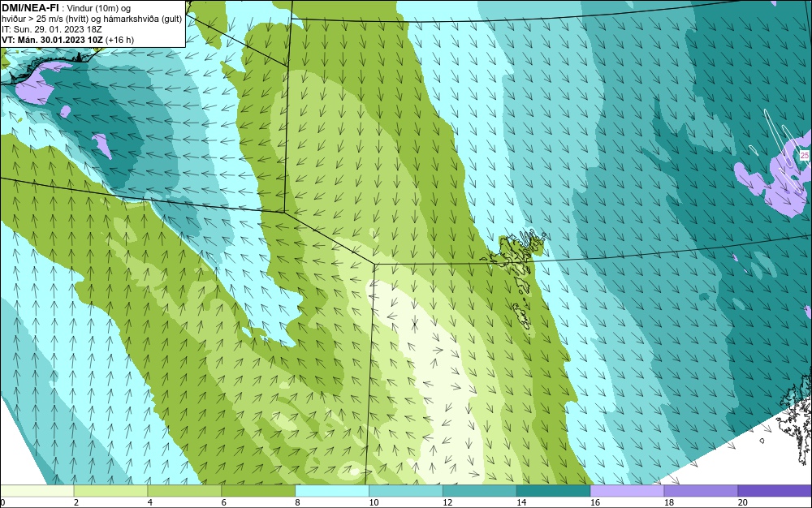Click the 6-8 m/s dark green legend swatch

click(258, 490)
